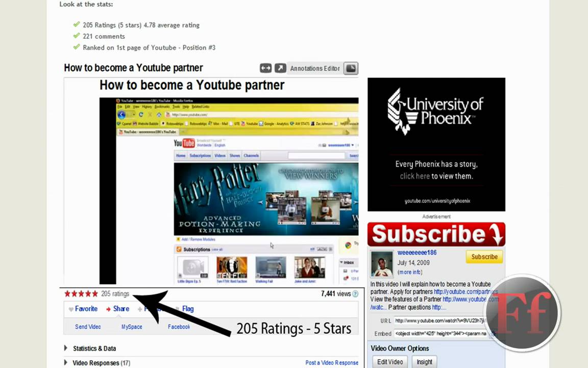Open the Insight button
This screenshot has height=368, width=588.
[x=424, y=362]
